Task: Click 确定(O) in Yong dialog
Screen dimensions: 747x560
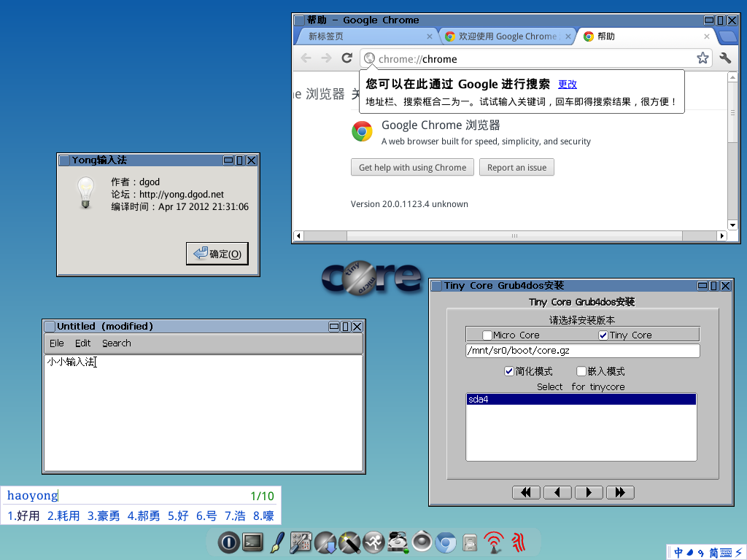Action: coord(217,254)
